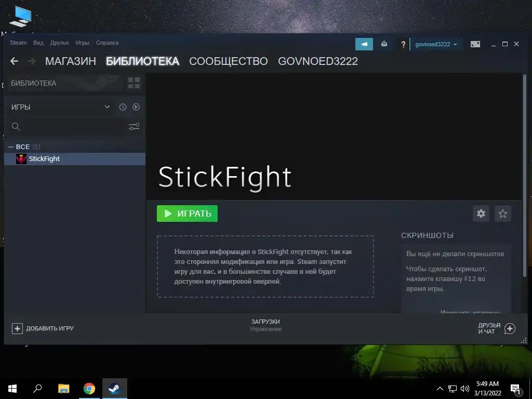Open the Вид menu
Screen dimensions: 532x399
38,43
